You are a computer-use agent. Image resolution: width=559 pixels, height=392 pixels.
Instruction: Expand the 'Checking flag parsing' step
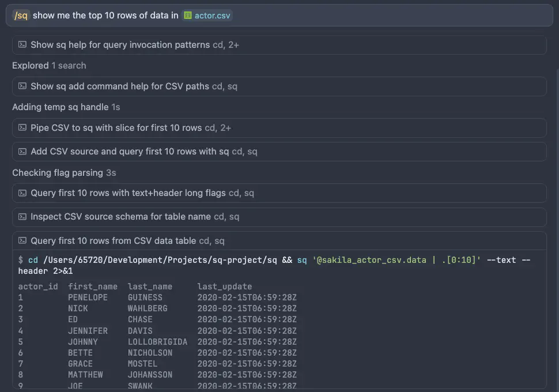tap(58, 172)
